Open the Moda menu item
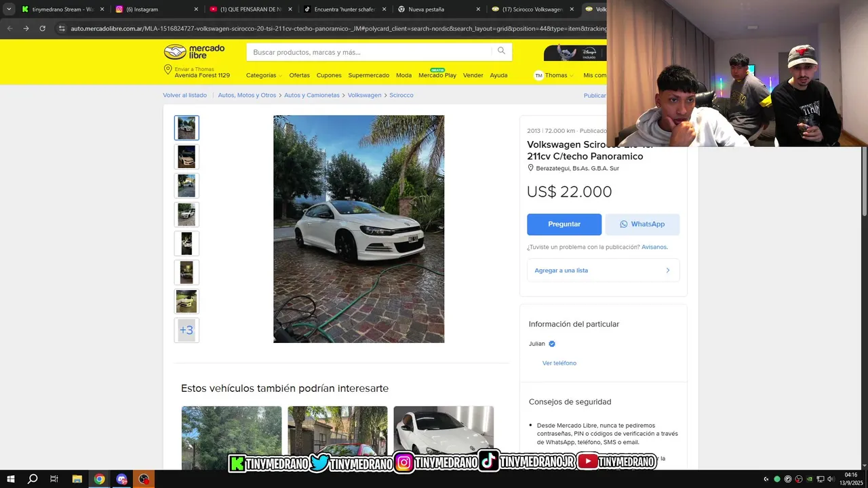Viewport: 868px width, 488px height. (x=403, y=75)
